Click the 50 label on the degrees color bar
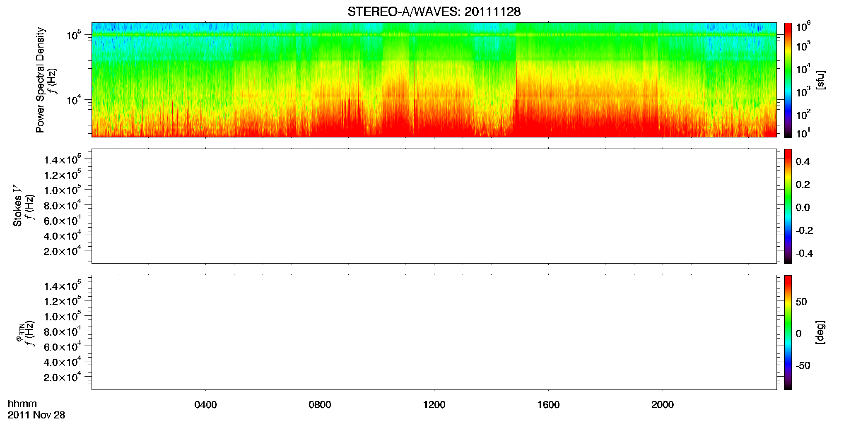868x447 pixels. pos(801,302)
